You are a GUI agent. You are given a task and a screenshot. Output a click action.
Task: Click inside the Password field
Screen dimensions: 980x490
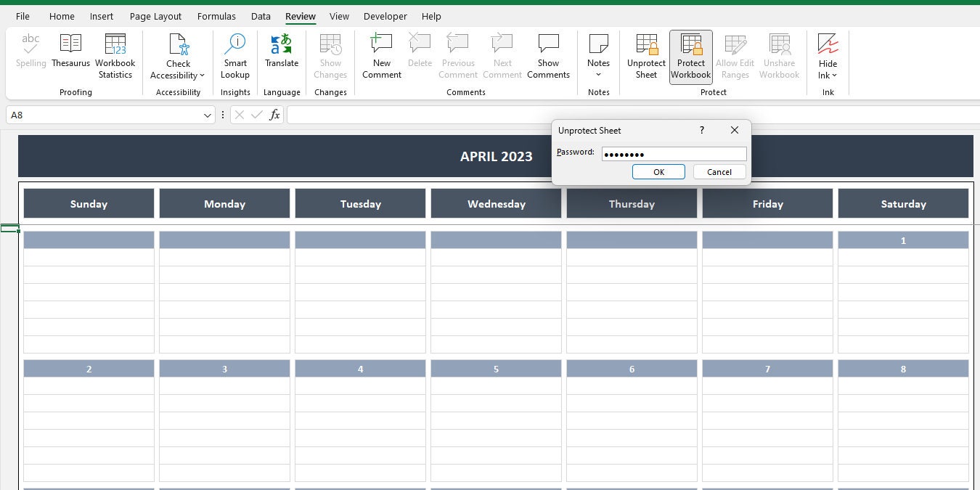(674, 153)
